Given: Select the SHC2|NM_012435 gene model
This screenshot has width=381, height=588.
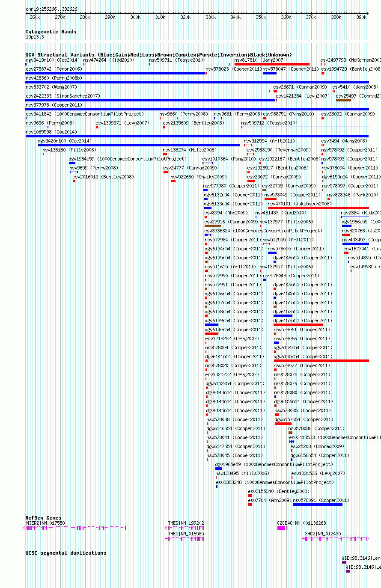Looking at the screenshot, I should (x=336, y=539).
